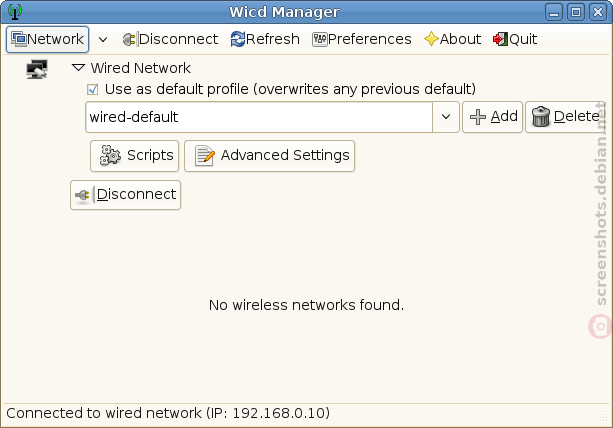Image resolution: width=613 pixels, height=428 pixels.
Task: Quit Wicd using the toolbar
Action: (x=515, y=39)
